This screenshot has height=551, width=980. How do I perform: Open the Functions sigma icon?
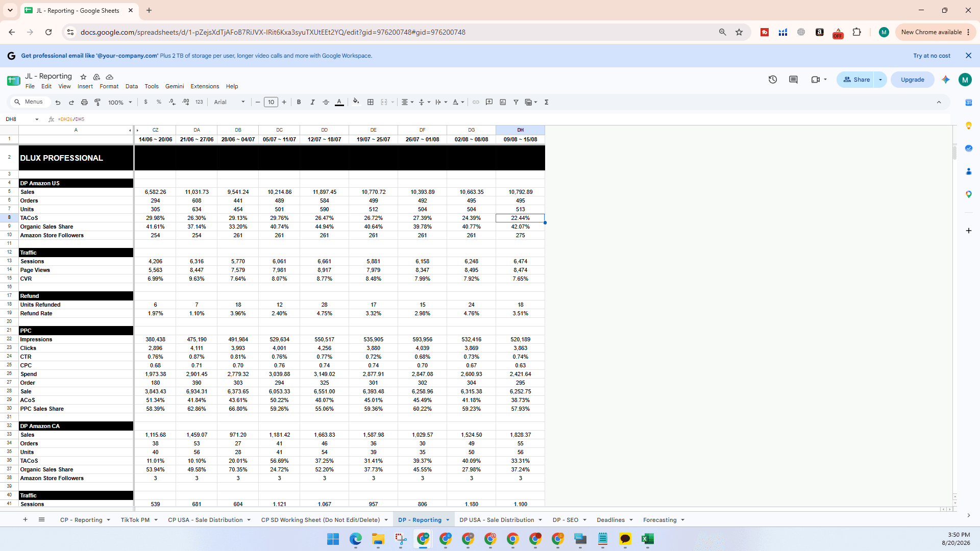(547, 102)
